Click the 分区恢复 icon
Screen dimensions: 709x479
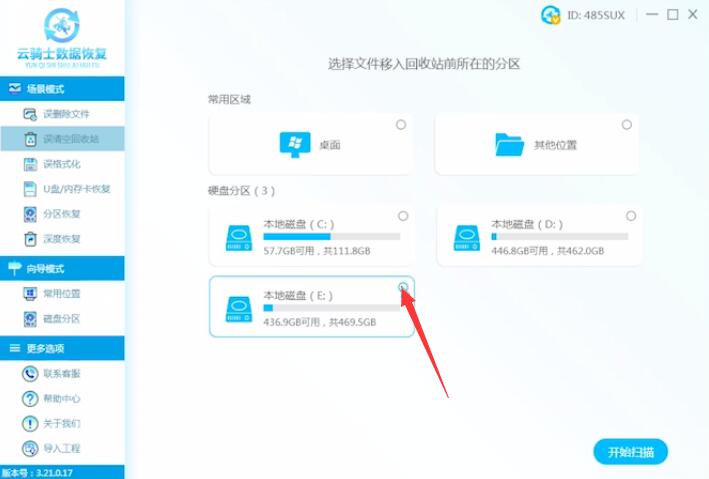[x=30, y=214]
